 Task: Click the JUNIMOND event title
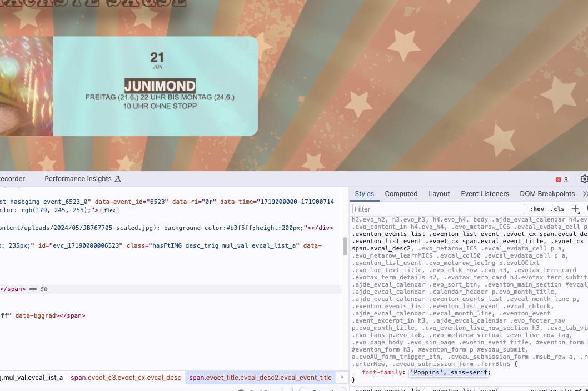[x=160, y=86]
